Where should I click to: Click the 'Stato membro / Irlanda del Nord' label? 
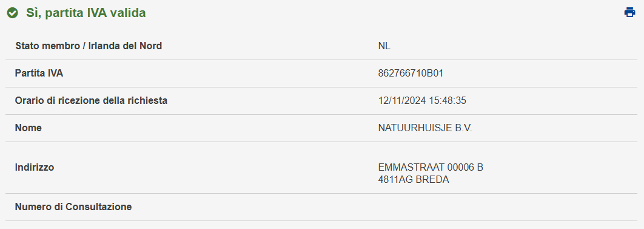(x=89, y=46)
